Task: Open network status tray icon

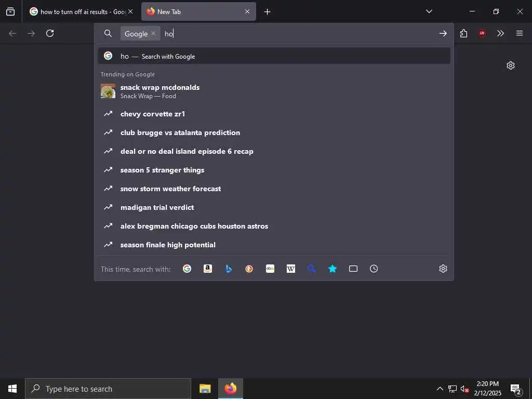Action: point(453,389)
